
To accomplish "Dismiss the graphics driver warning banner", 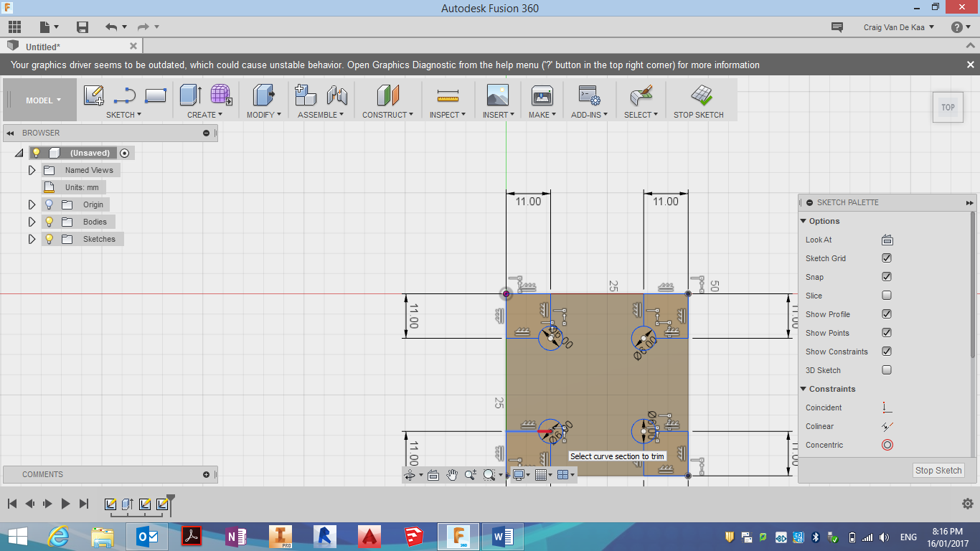I will (x=970, y=65).
